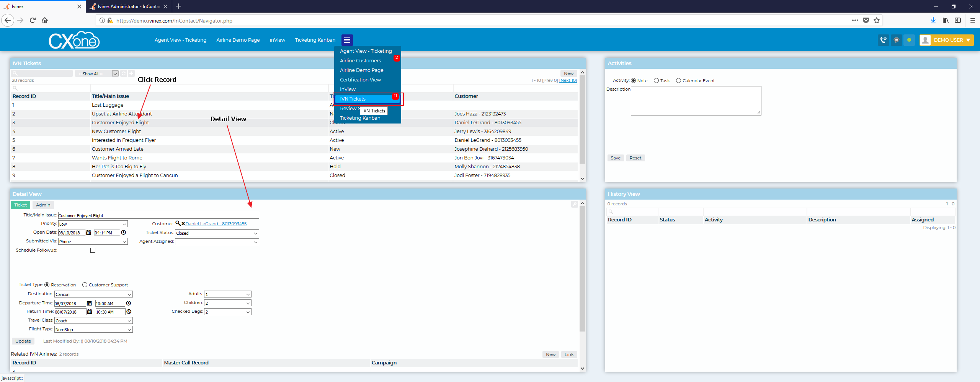Viewport: 980px width, 382px height.
Task: Switch to the Admin tab in Detail View
Action: (43, 205)
